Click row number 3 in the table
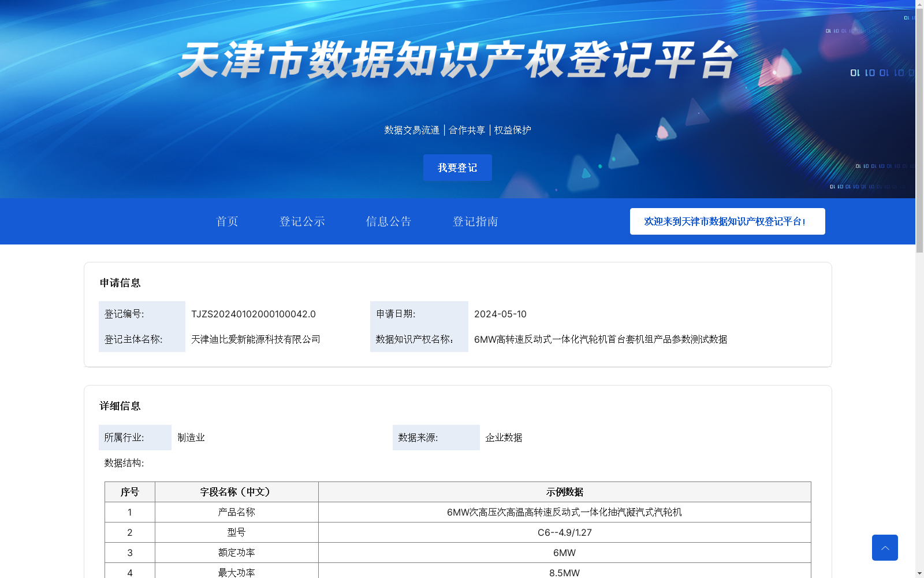 click(x=130, y=553)
